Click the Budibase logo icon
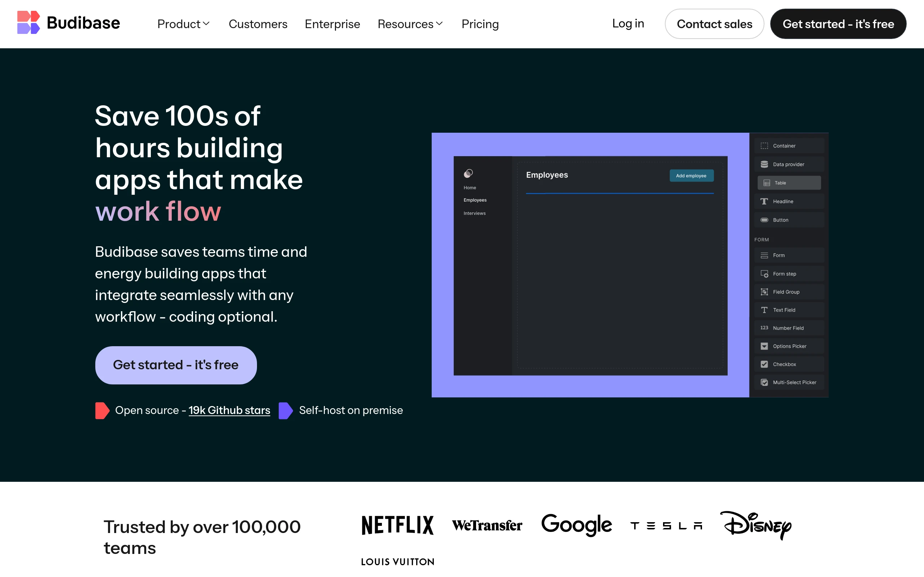Image resolution: width=924 pixels, height=577 pixels. [29, 22]
